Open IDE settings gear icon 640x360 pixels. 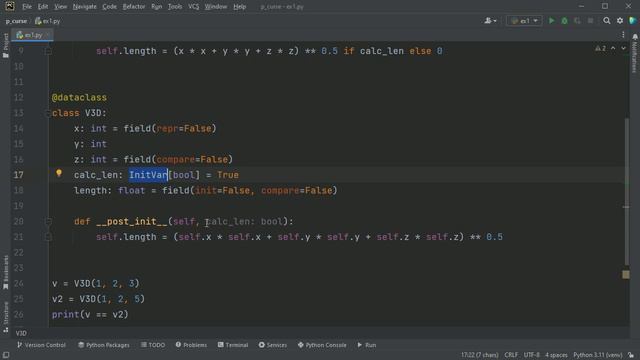(x=620, y=21)
